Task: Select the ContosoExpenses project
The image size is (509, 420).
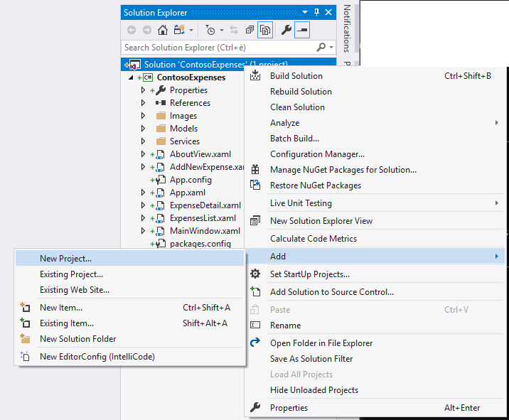Action: point(191,77)
